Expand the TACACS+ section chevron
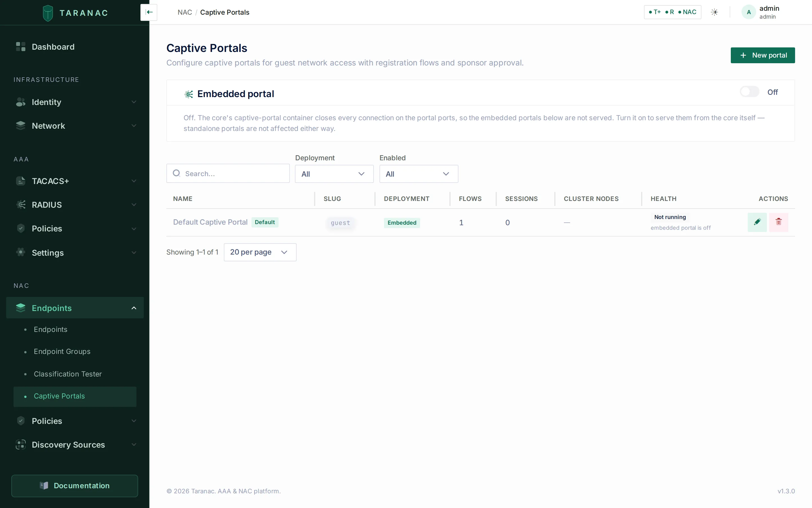The image size is (812, 508). point(134,181)
